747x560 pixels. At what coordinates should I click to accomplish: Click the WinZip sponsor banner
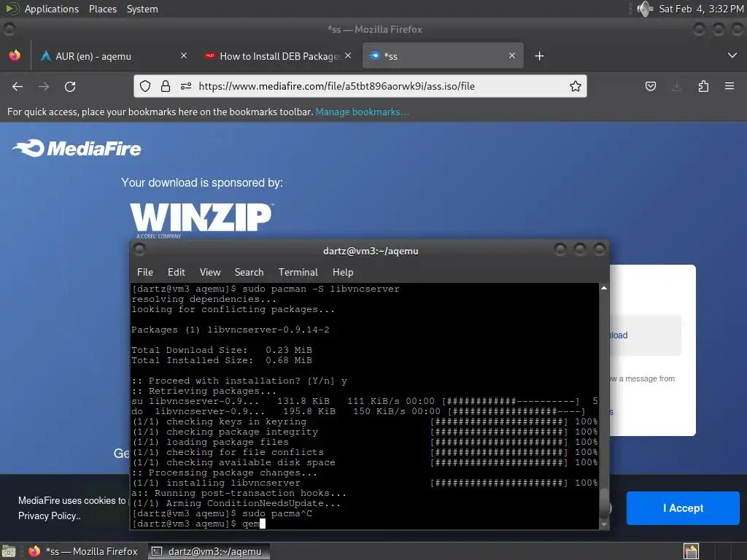coord(201,219)
